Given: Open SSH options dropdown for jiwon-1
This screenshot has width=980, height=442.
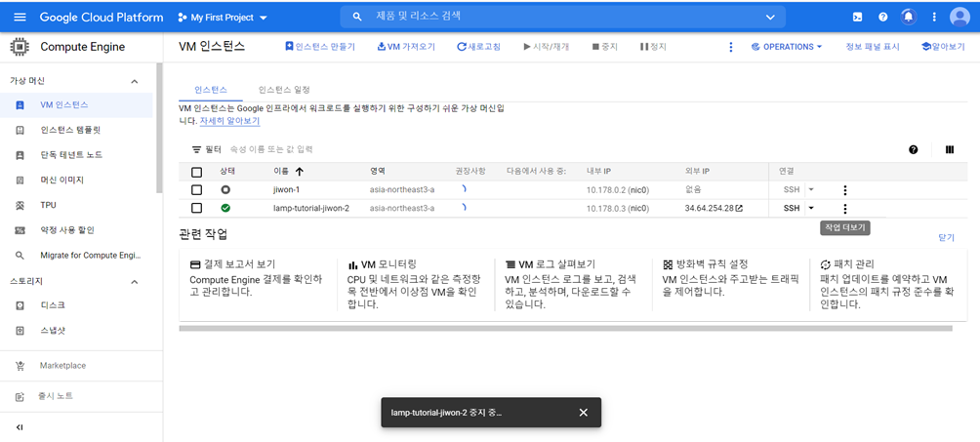Looking at the screenshot, I should (810, 189).
